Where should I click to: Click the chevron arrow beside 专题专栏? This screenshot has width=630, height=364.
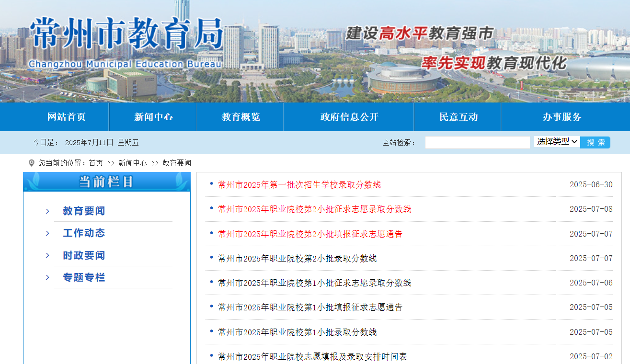[x=47, y=277]
